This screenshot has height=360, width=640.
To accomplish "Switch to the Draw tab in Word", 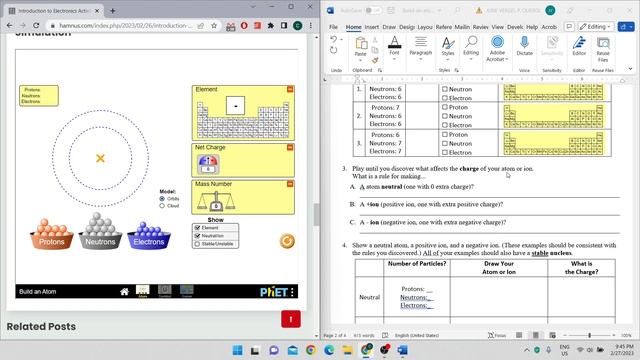I will 389,27.
